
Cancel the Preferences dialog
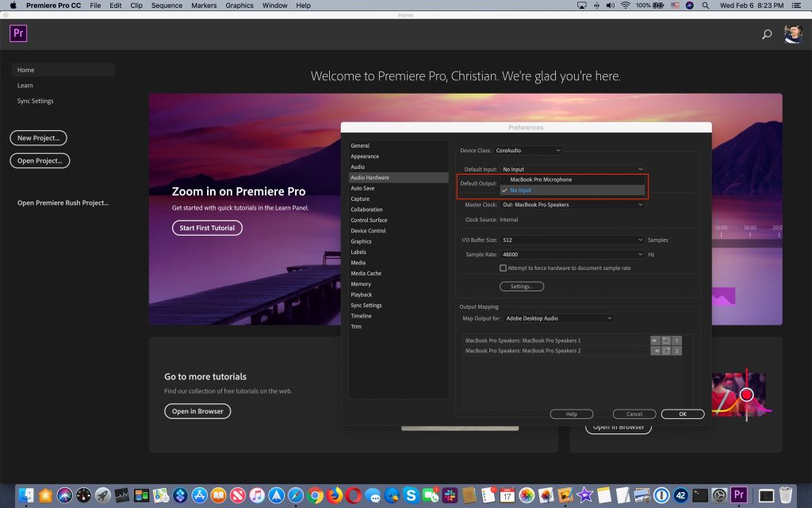(x=634, y=414)
